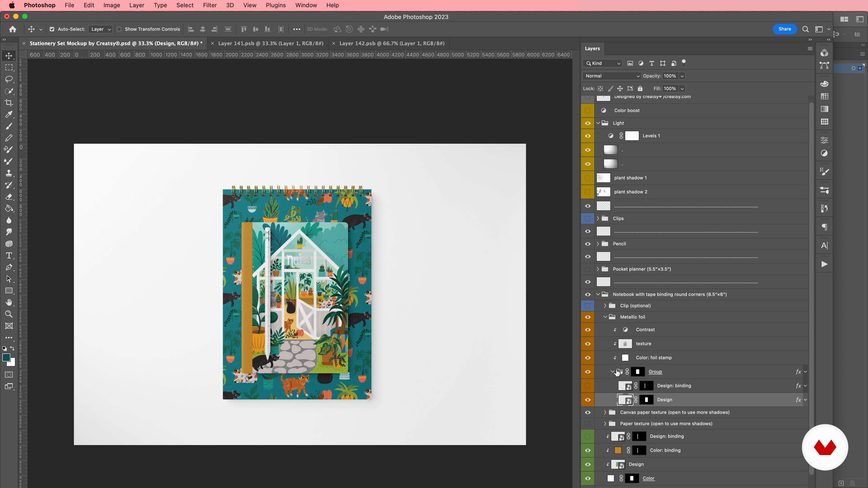Toggle the layer filter on/off switch
This screenshot has width=868, height=488.
point(684,63)
